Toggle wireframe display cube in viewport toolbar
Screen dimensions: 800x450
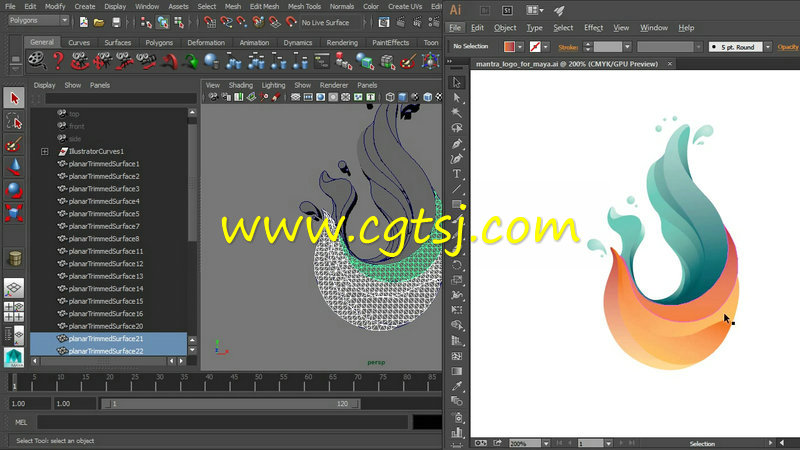pos(390,97)
